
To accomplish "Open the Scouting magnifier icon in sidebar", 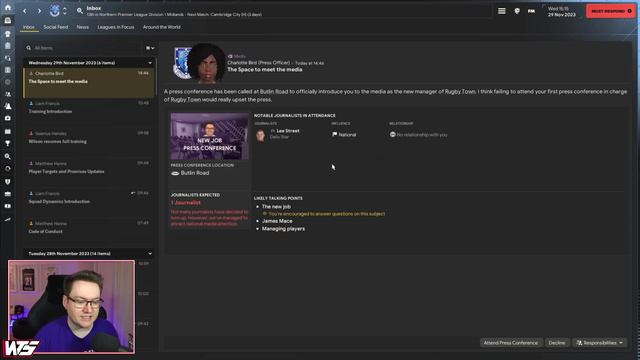I will tap(8, 156).
